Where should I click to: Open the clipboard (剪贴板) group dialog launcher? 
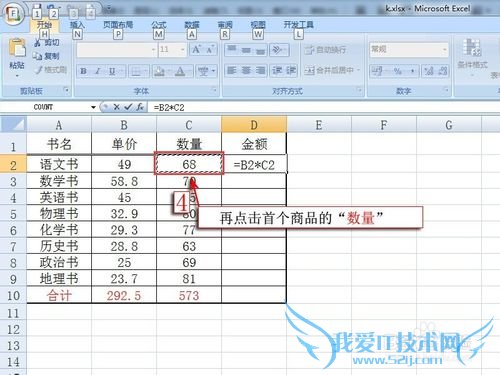pyautogui.click(x=66, y=90)
